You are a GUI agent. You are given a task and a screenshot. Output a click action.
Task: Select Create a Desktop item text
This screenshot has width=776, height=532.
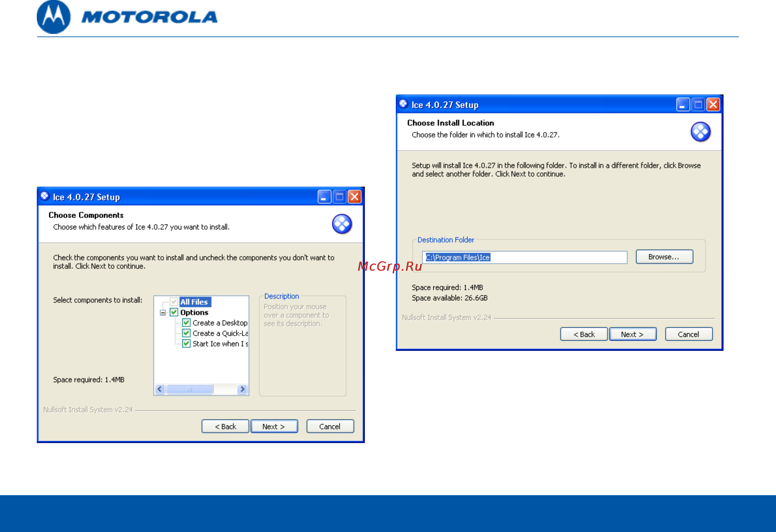[220, 323]
